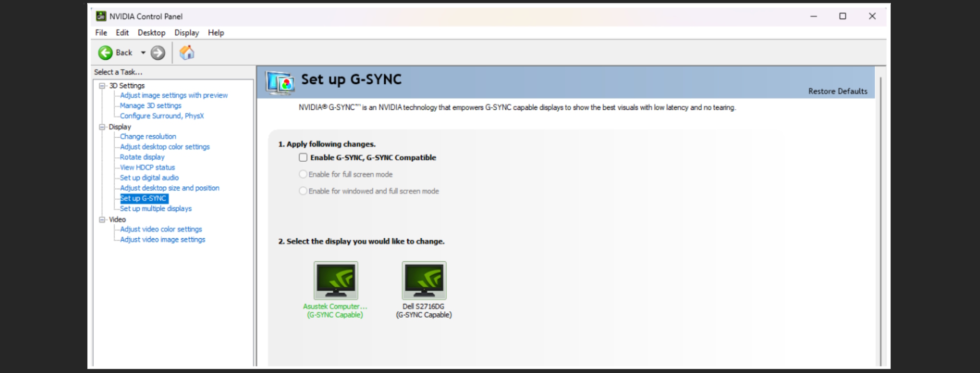Open the Display menu
The width and height of the screenshot is (980, 373).
(x=187, y=33)
